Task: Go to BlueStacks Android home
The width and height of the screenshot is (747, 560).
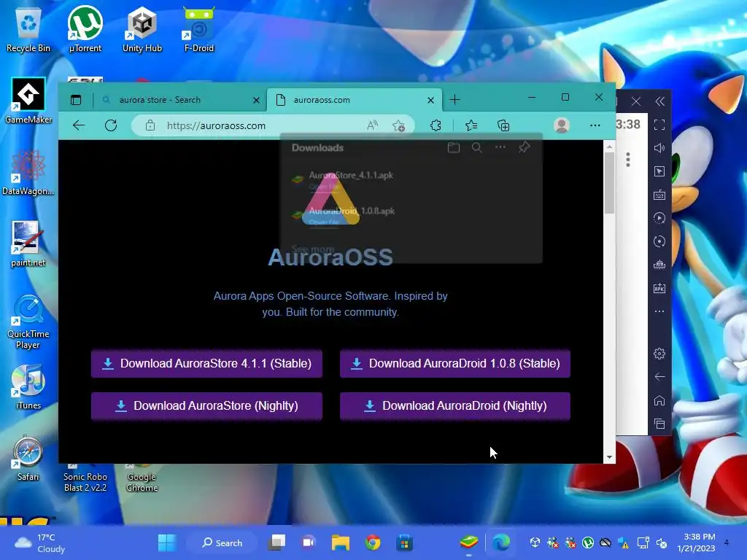Action: (x=659, y=400)
